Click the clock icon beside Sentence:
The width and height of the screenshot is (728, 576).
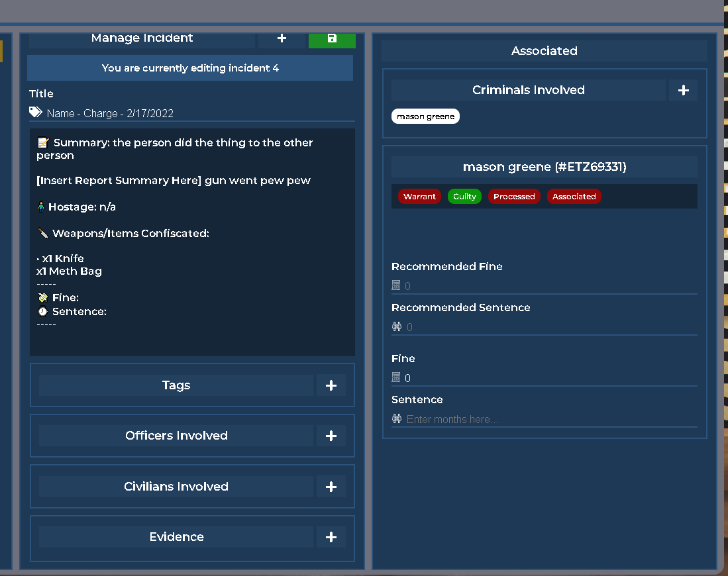point(42,311)
